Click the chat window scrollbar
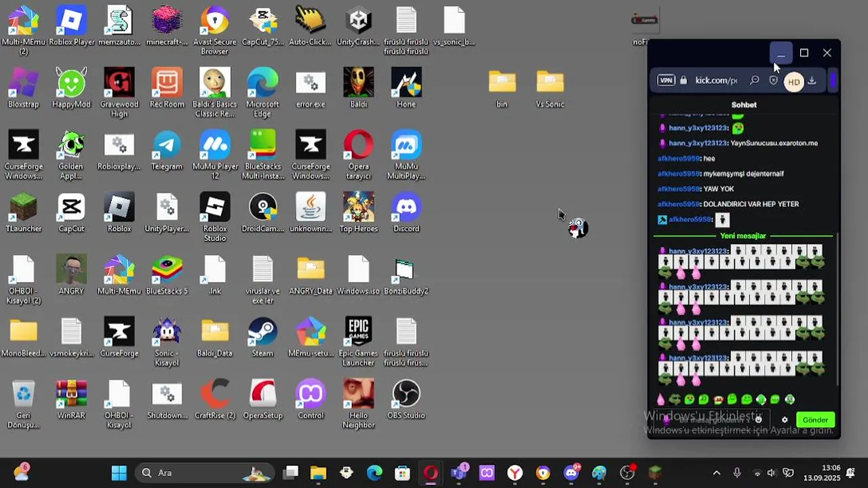Image resolution: width=868 pixels, height=488 pixels. 838,308
